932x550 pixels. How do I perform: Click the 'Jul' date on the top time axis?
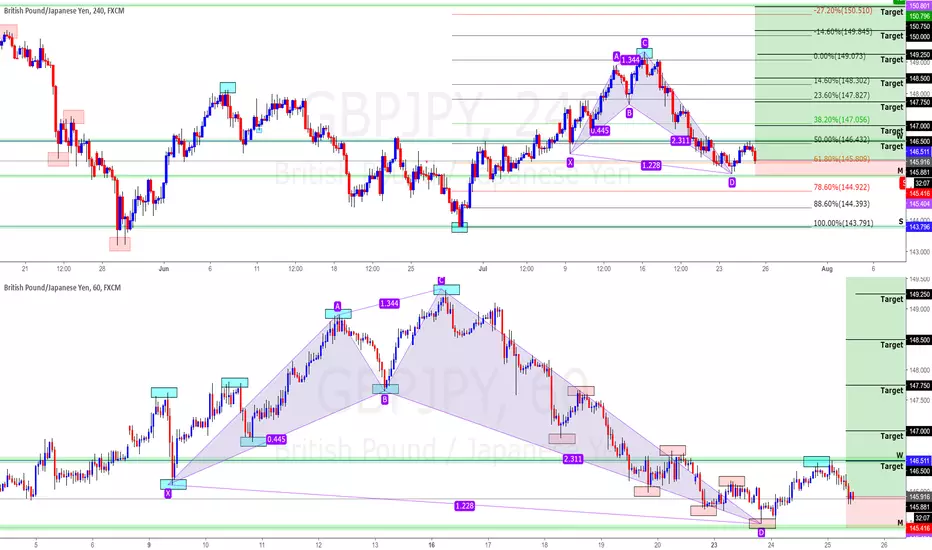point(483,269)
